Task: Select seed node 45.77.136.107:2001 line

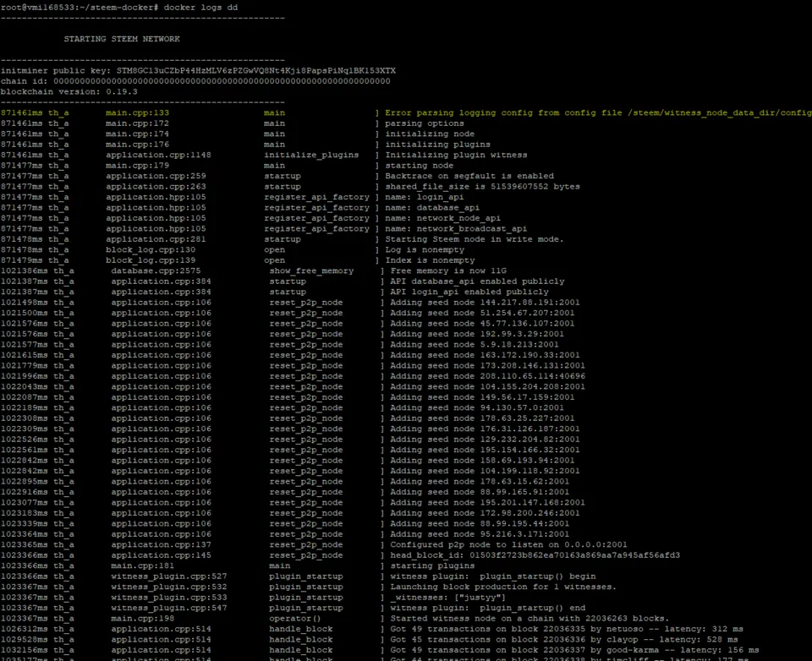Action: (482, 324)
